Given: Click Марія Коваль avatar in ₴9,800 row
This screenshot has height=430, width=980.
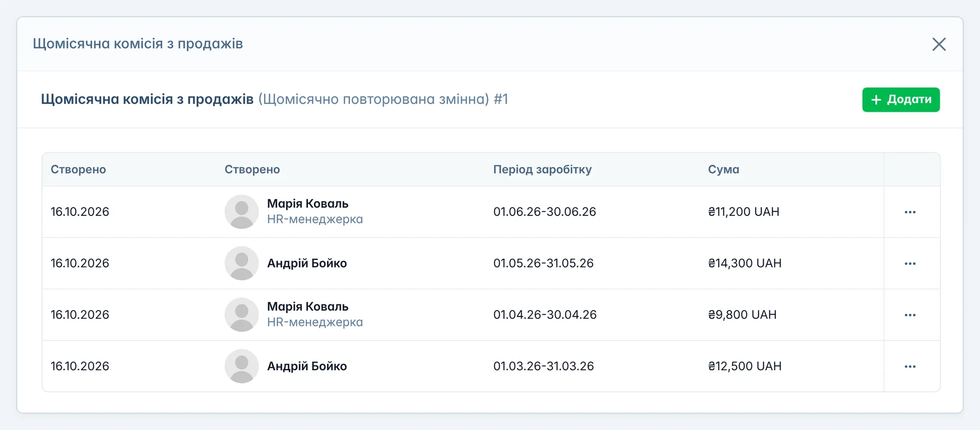Looking at the screenshot, I should click(241, 315).
